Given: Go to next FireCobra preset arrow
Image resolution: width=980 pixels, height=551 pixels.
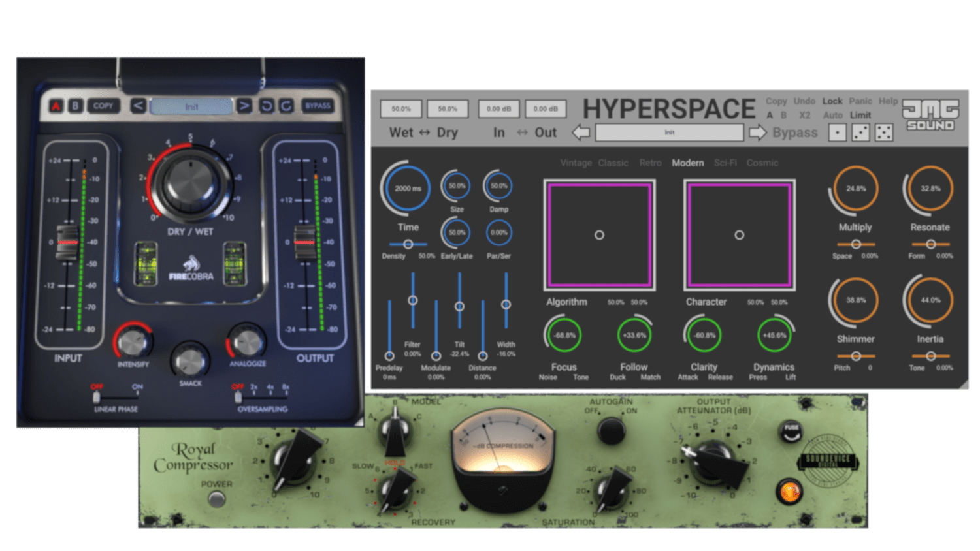Looking at the screenshot, I should pos(244,106).
